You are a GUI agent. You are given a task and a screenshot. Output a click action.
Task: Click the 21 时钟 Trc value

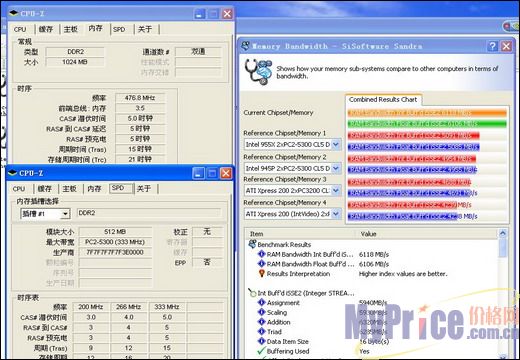coord(140,159)
